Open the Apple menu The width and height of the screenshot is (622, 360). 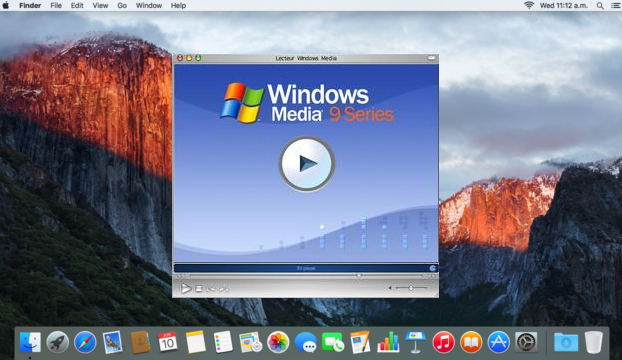(x=6, y=6)
